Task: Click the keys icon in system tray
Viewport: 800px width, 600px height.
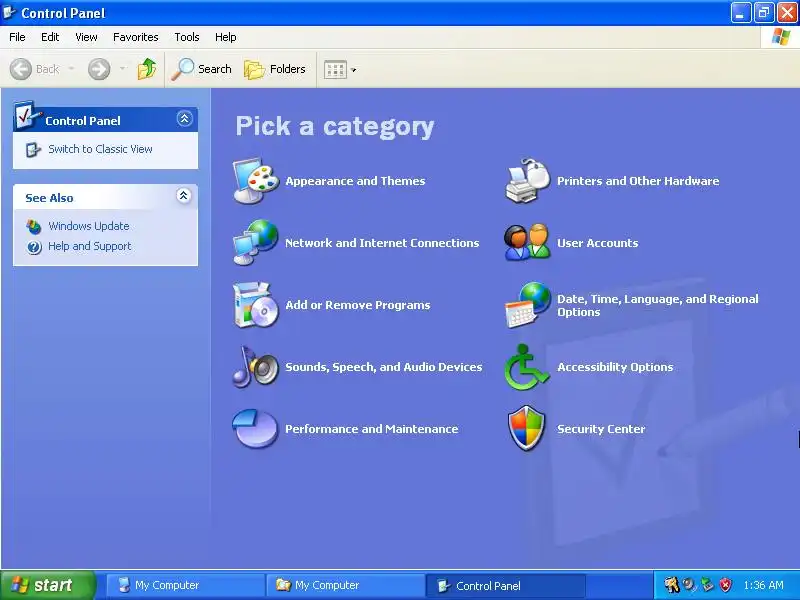Action: pos(671,585)
